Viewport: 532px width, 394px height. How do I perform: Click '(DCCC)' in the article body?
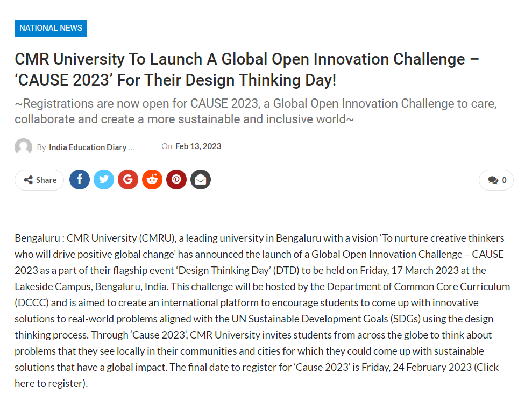(x=31, y=302)
